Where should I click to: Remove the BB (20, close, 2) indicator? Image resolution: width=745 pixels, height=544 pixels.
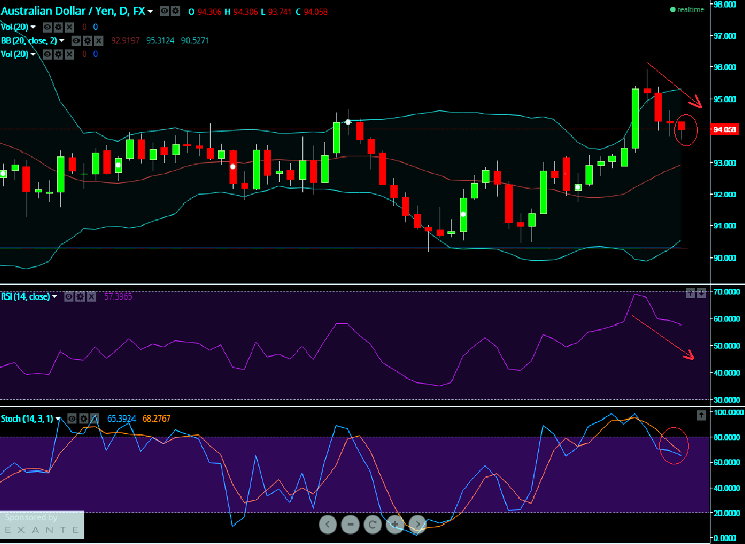pyautogui.click(x=98, y=41)
